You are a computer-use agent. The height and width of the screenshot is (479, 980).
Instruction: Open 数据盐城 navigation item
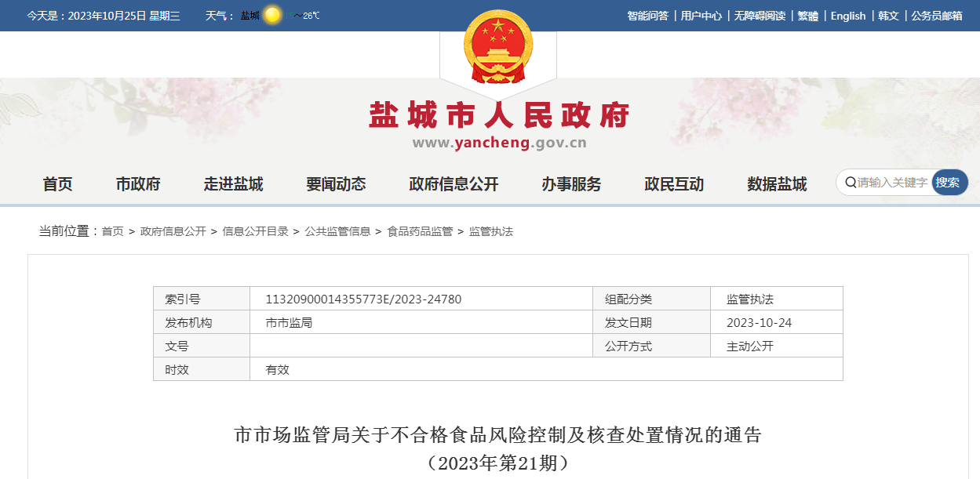pos(777,184)
